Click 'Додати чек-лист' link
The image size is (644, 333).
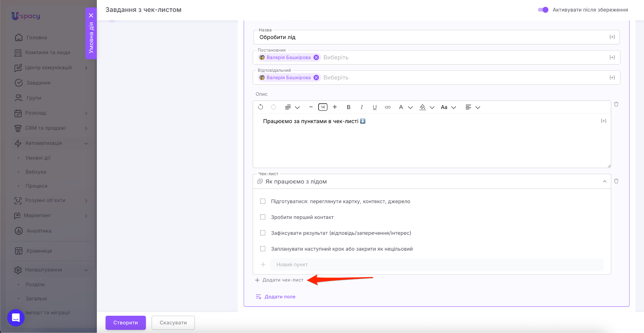(x=279, y=280)
